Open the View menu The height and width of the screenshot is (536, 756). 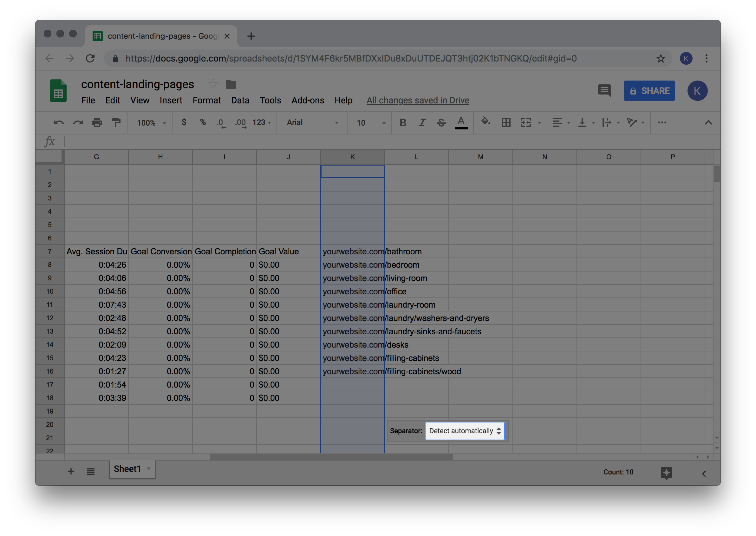tap(140, 100)
